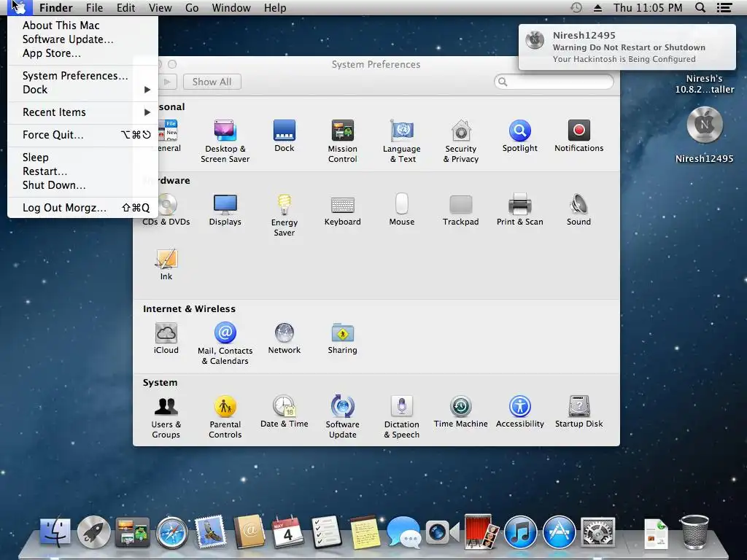The image size is (747, 560).
Task: Open Sound preference pane
Action: pyautogui.click(x=578, y=209)
